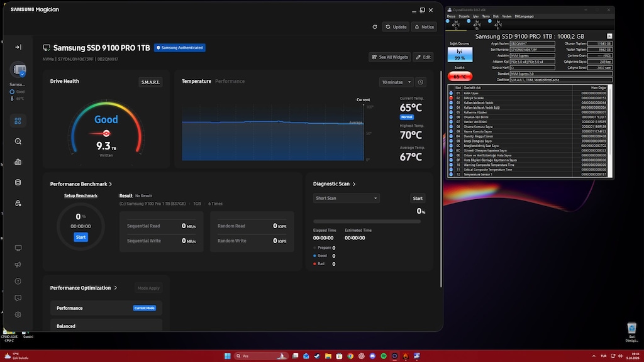Select the Balanced optimization mode
644x362 pixels.
106,326
